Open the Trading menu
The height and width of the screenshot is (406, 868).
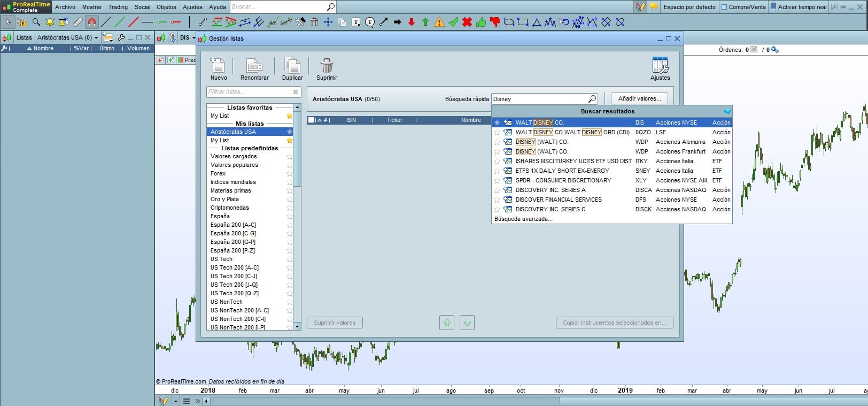[x=118, y=7]
